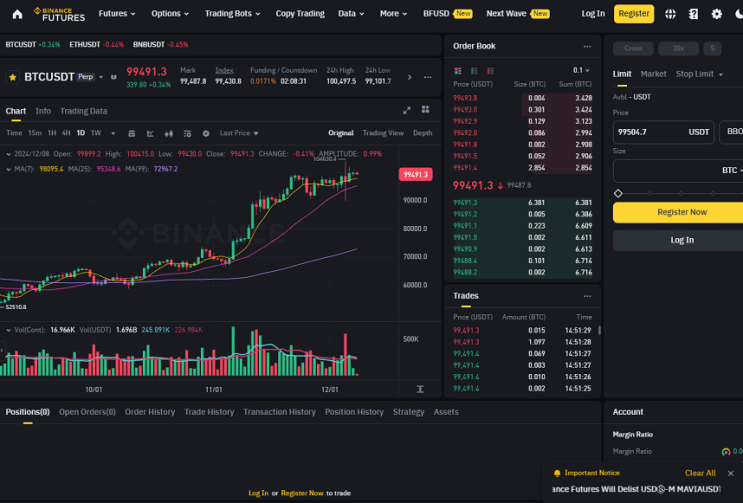Open the More dropdown menu

point(393,14)
